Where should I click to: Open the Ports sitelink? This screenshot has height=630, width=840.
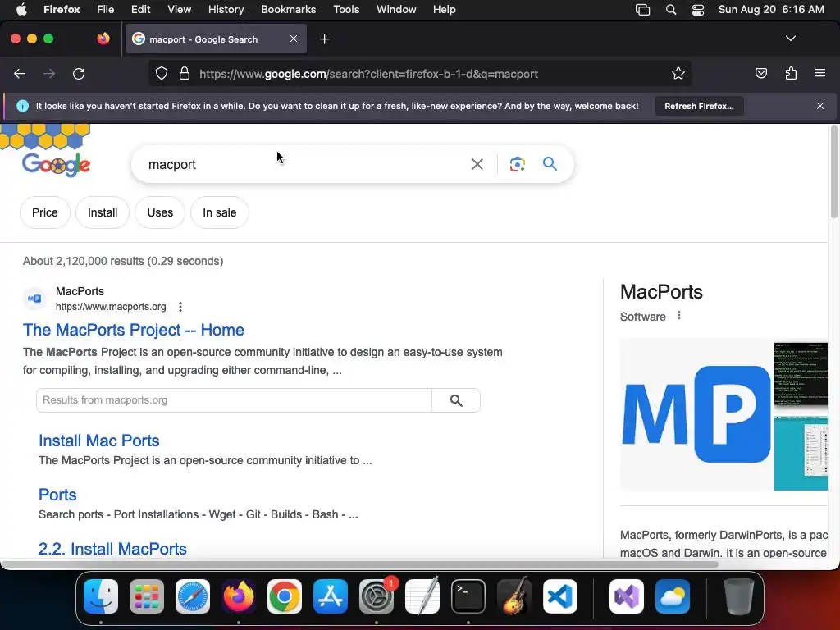pyautogui.click(x=57, y=495)
